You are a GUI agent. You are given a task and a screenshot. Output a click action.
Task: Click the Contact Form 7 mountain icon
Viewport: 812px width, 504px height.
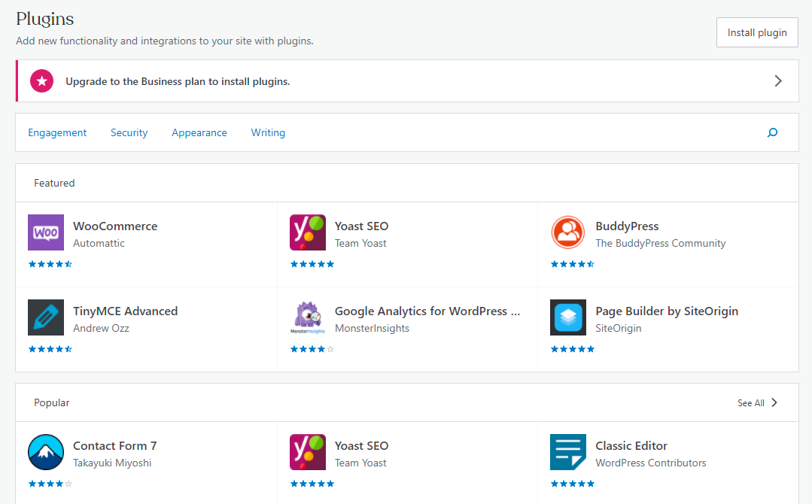46,452
